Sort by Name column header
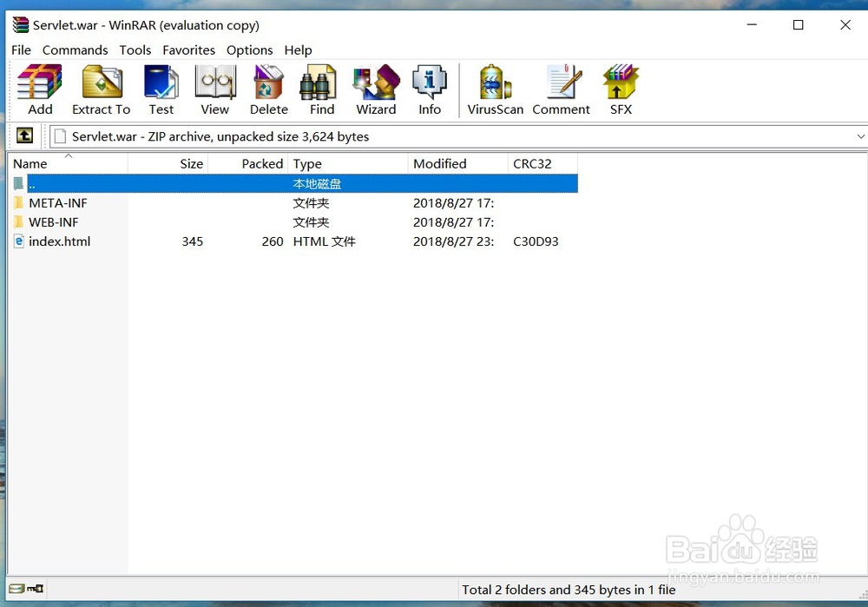Screen dimensions: 868x607 69,163
